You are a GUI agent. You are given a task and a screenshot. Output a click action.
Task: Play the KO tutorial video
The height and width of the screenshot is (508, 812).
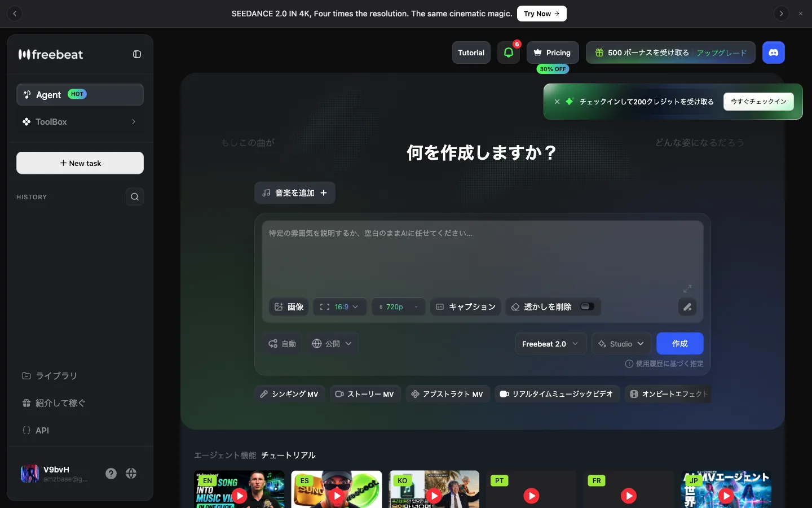(x=434, y=496)
